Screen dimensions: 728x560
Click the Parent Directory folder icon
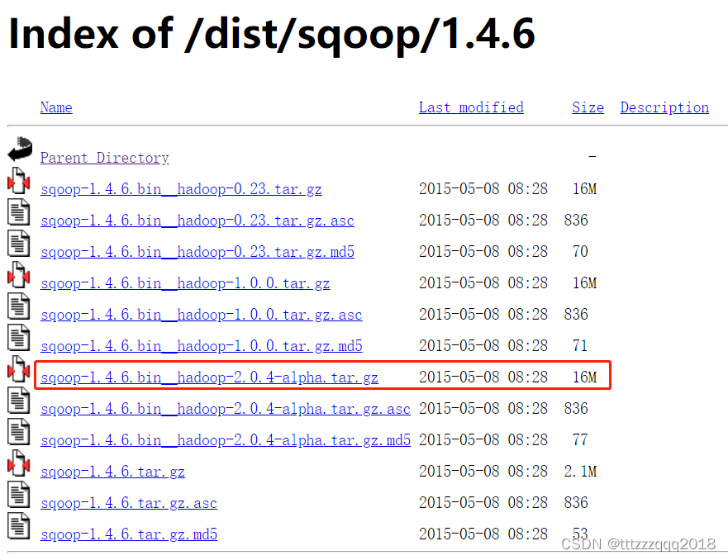19,149
